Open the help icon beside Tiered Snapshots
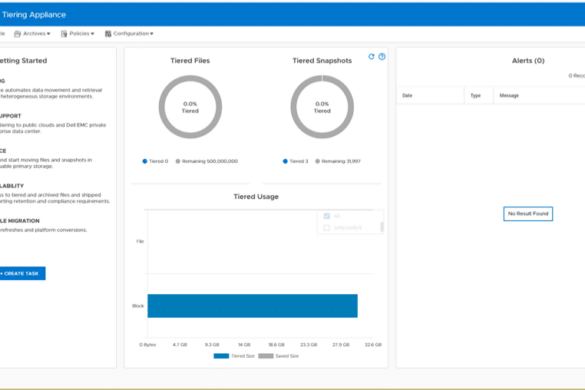Viewport: 585px width, 390px height. (x=382, y=57)
